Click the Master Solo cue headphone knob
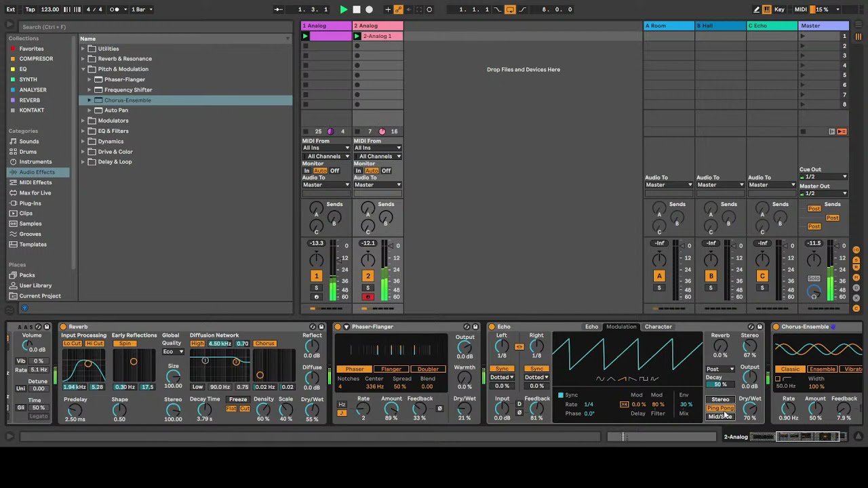Screen dimensions: 868x488 814,293
